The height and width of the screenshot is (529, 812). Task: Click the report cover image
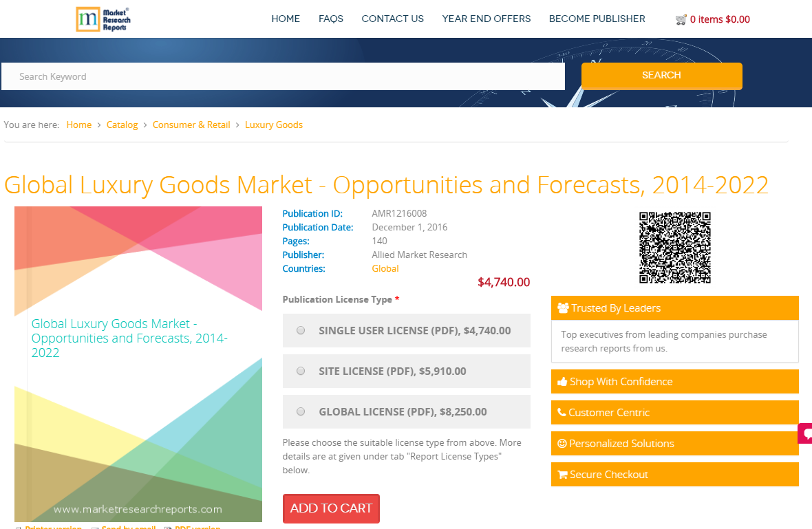pos(138,364)
